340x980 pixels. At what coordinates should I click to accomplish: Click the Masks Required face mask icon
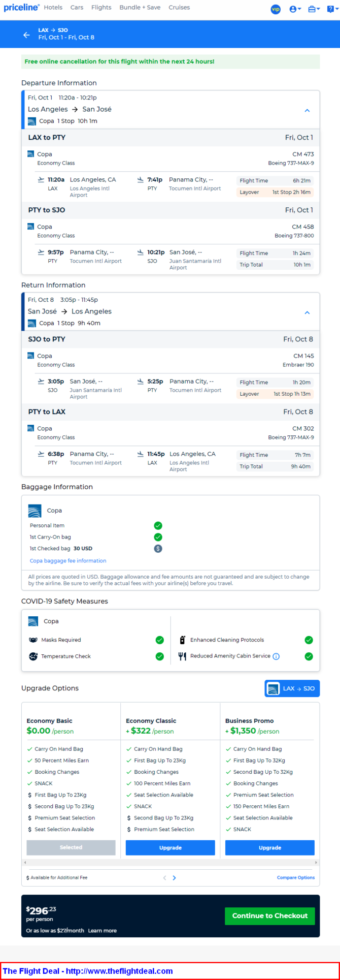pos(33,640)
